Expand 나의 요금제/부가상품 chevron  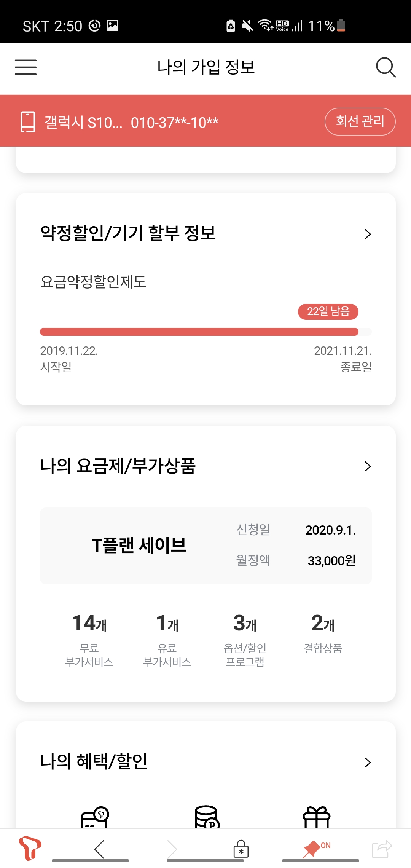[x=367, y=466]
